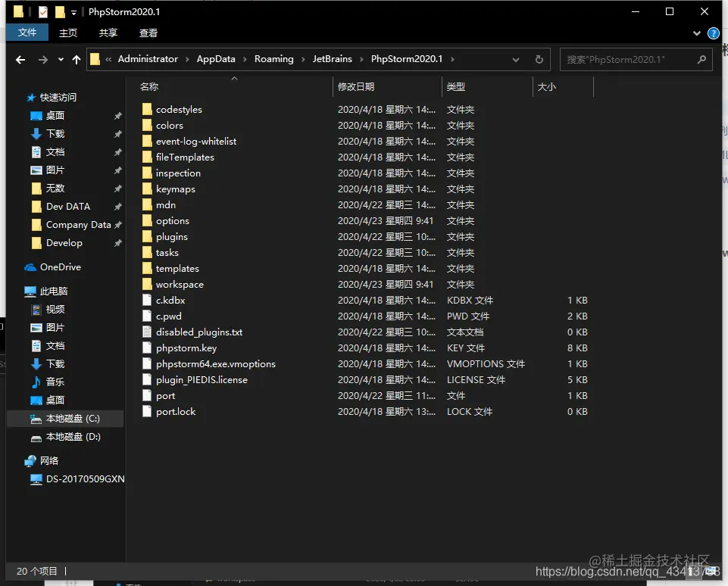Select 此电脑 in navigation pane
The width and height of the screenshot is (728, 586).
point(53,291)
